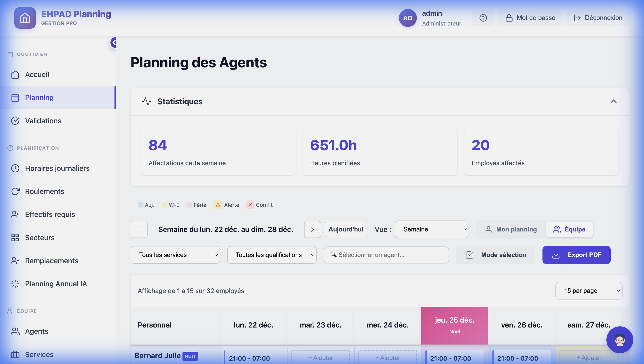Screen dimensions: 644x364
Task: Click the Agents icon in sidebar
Action: point(15,331)
